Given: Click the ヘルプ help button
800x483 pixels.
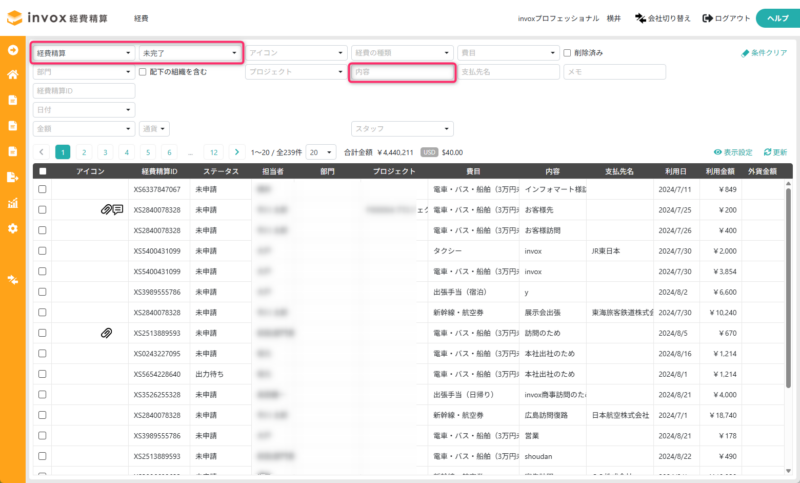Looking at the screenshot, I should click(x=776, y=18).
